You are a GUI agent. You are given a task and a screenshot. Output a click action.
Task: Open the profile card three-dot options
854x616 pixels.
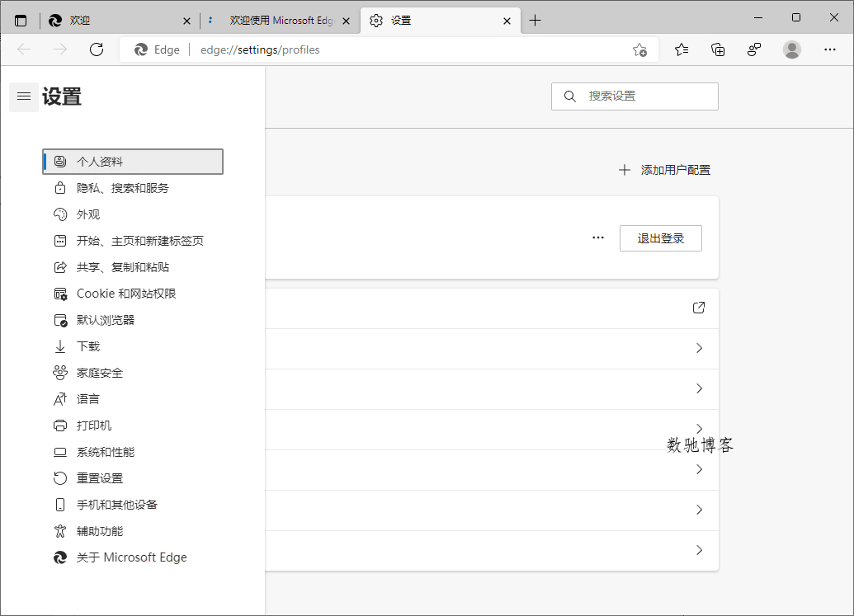598,237
